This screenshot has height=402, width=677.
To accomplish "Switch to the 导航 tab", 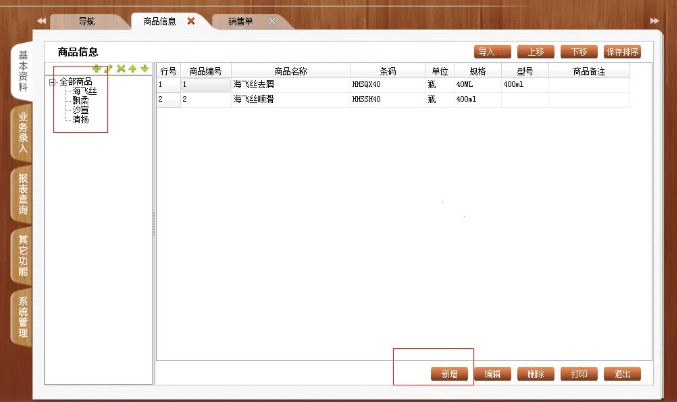I will tap(87, 21).
